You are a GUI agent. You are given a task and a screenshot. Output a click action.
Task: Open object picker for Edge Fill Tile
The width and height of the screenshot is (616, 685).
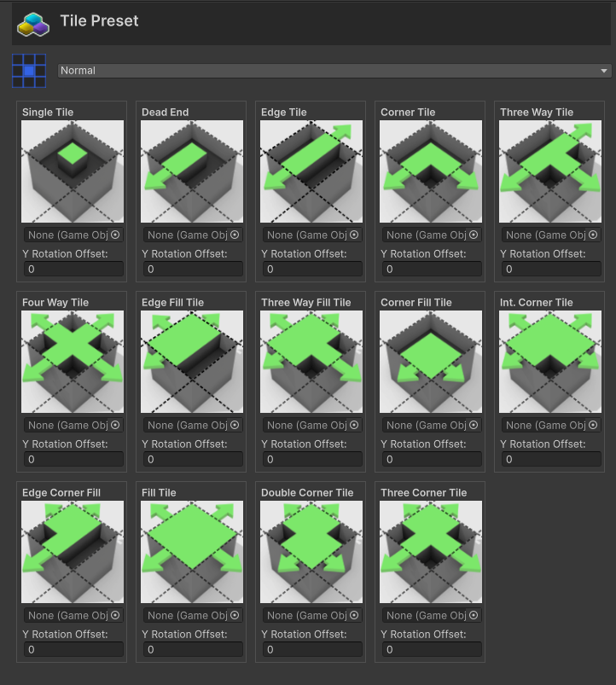click(235, 425)
